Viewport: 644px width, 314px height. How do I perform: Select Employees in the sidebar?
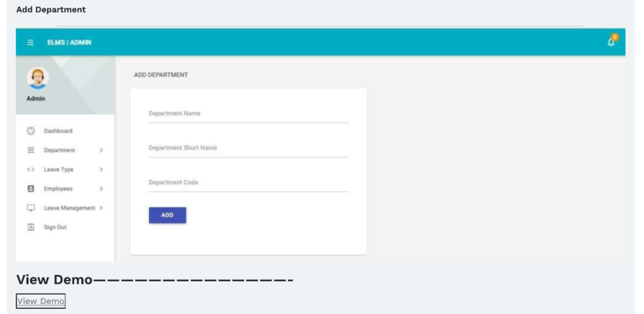[x=58, y=189]
